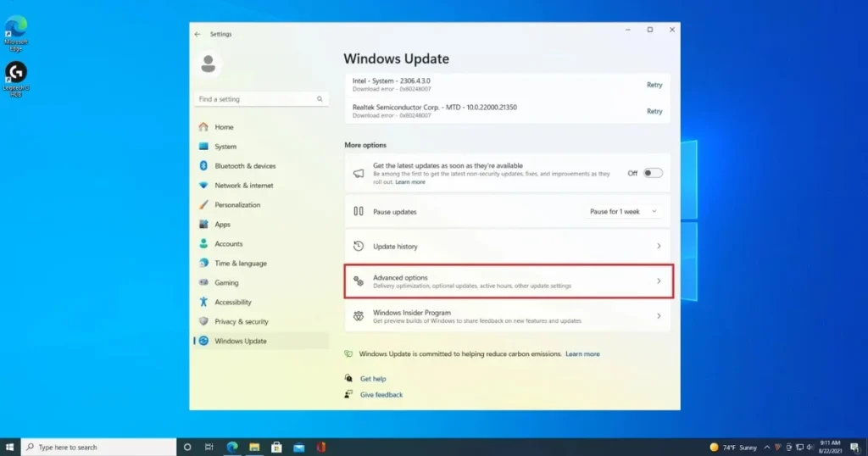Viewport: 868px width, 456px height.
Task: Focus the Find a setting search box
Action: pyautogui.click(x=261, y=99)
